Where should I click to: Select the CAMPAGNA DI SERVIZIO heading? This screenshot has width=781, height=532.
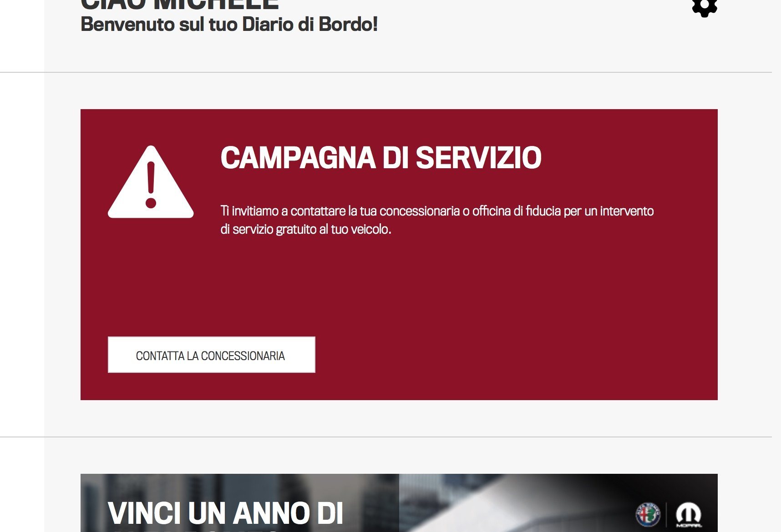[381, 158]
